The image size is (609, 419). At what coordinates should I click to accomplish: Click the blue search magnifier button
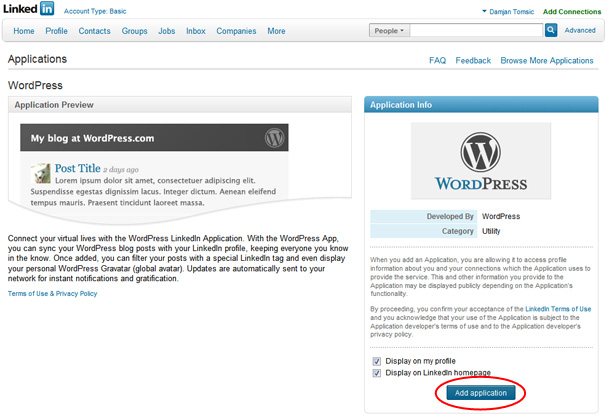[x=551, y=31]
